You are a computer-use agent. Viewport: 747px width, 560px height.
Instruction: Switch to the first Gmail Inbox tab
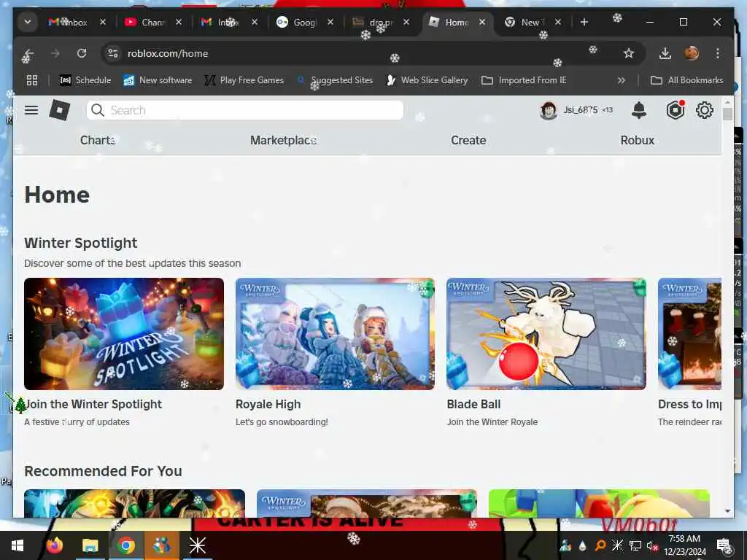coord(76,23)
